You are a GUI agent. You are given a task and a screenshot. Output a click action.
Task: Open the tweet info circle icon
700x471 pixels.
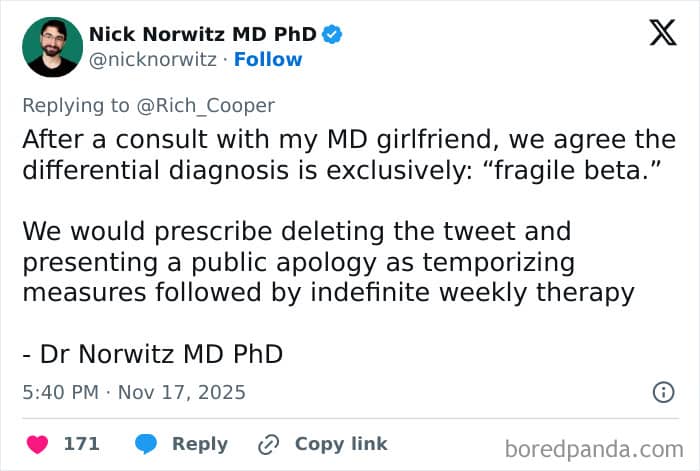pos(663,392)
